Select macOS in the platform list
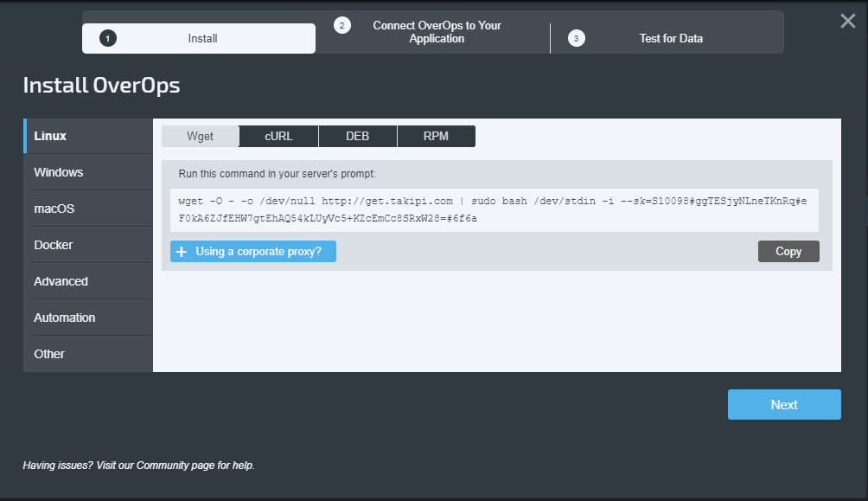The image size is (868, 501). coord(88,209)
